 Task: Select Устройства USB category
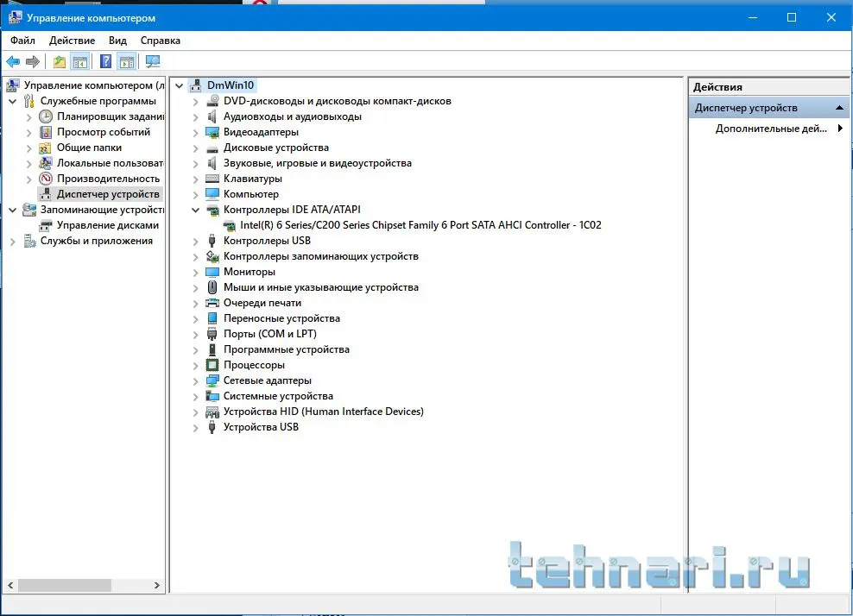point(261,427)
